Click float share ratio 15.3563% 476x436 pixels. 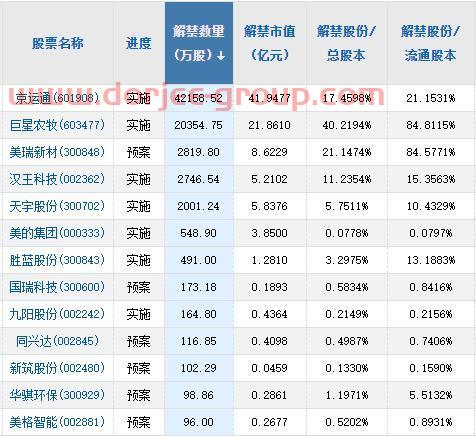431,179
